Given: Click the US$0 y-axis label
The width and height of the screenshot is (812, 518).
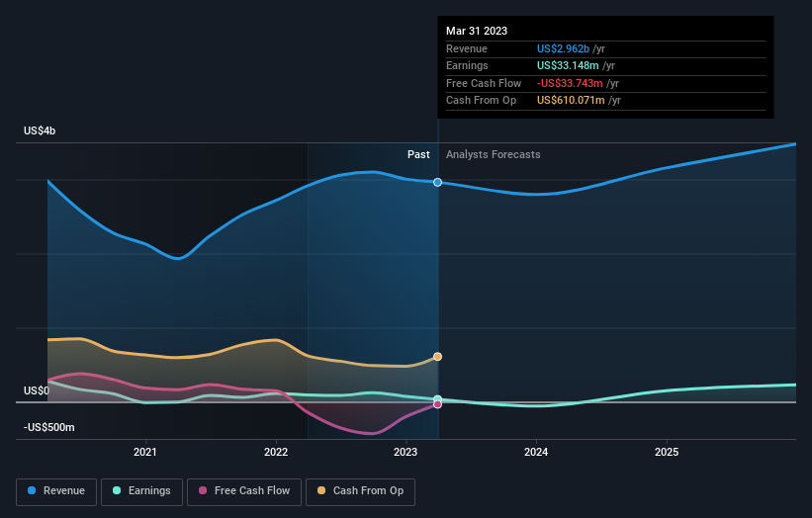Looking at the screenshot, I should tap(37, 390).
